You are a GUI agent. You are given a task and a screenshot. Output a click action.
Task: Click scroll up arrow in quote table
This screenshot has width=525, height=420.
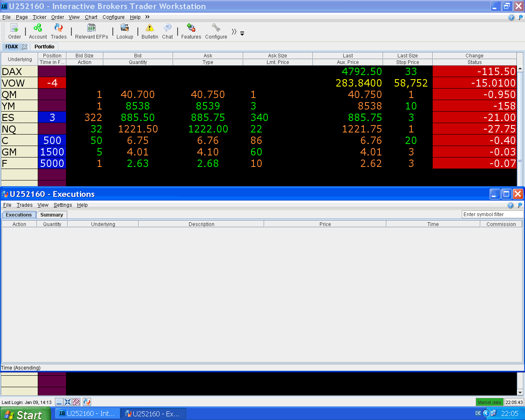pos(520,68)
